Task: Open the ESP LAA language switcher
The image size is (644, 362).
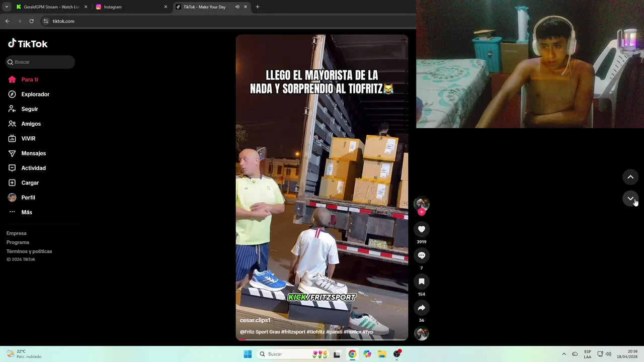Action: [x=588, y=354]
